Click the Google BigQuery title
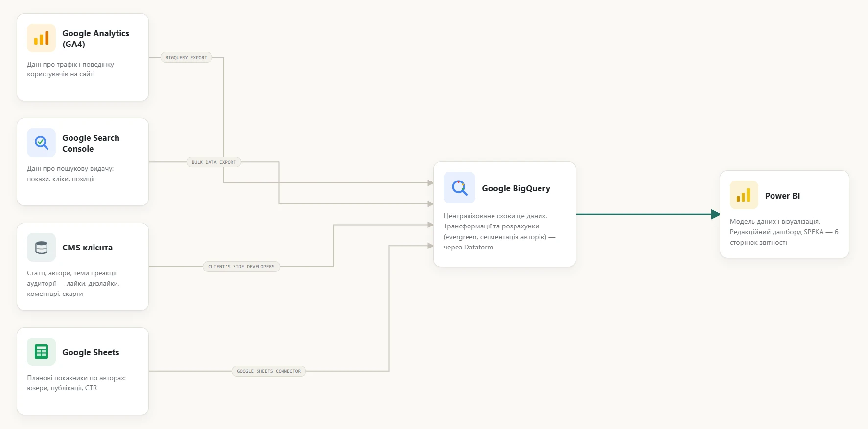This screenshot has width=868, height=429. (x=516, y=188)
